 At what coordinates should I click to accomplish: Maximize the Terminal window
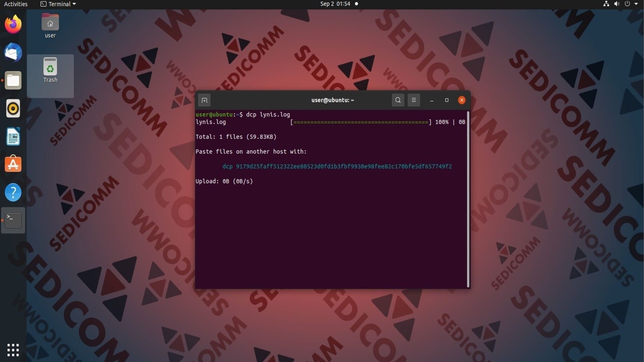(447, 100)
